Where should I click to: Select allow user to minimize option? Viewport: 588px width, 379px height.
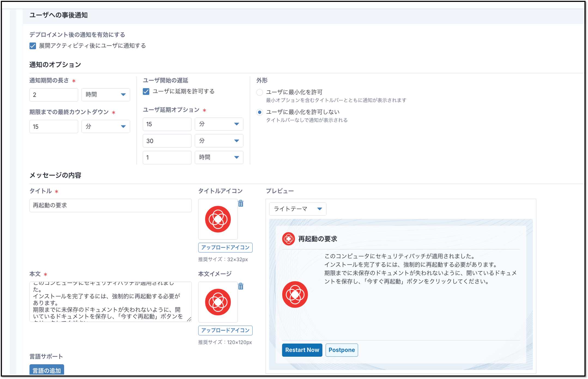pyautogui.click(x=260, y=92)
